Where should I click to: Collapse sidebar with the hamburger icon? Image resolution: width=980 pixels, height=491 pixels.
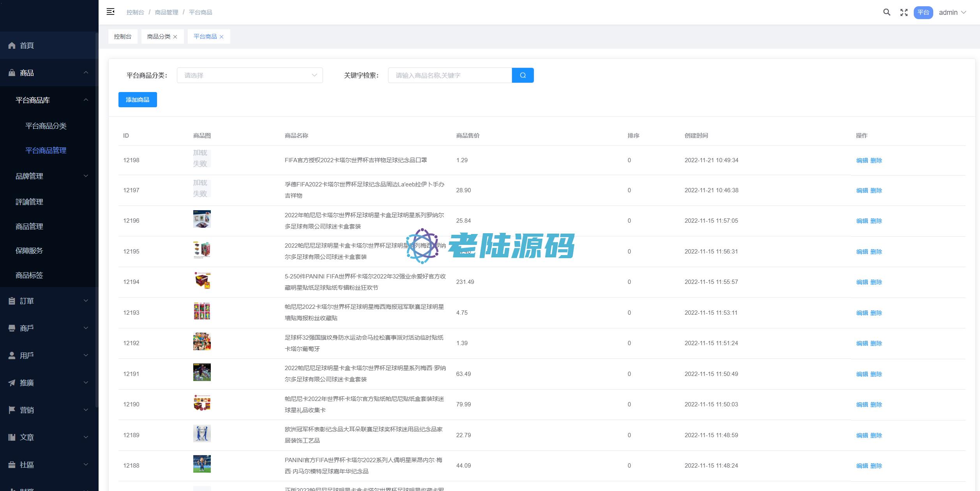111,12
